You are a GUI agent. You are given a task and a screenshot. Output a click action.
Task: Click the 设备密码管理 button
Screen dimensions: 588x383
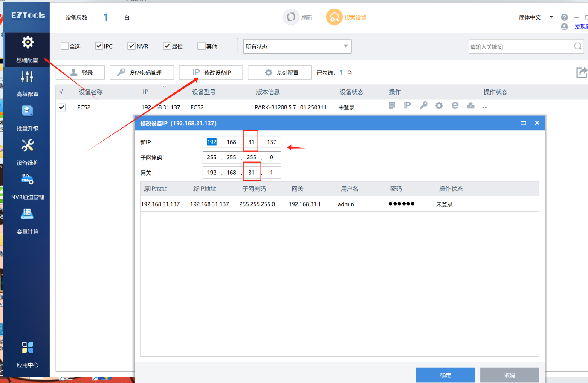[142, 72]
